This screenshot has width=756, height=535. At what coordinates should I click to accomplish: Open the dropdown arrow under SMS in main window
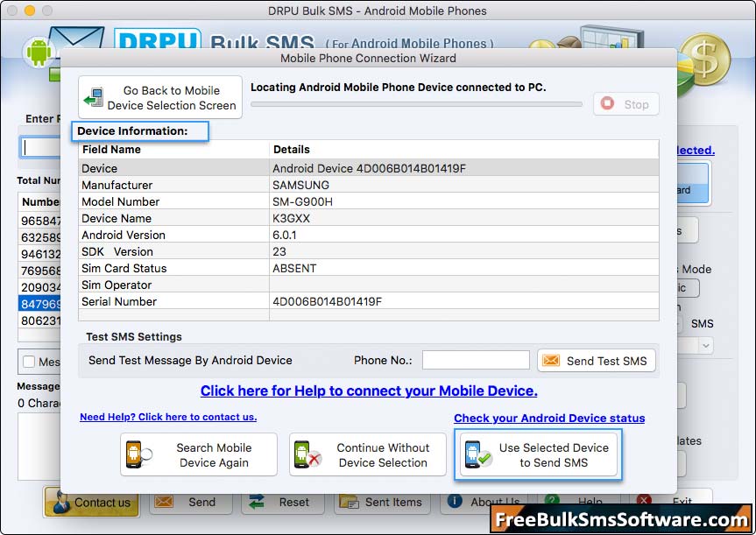coord(706,346)
